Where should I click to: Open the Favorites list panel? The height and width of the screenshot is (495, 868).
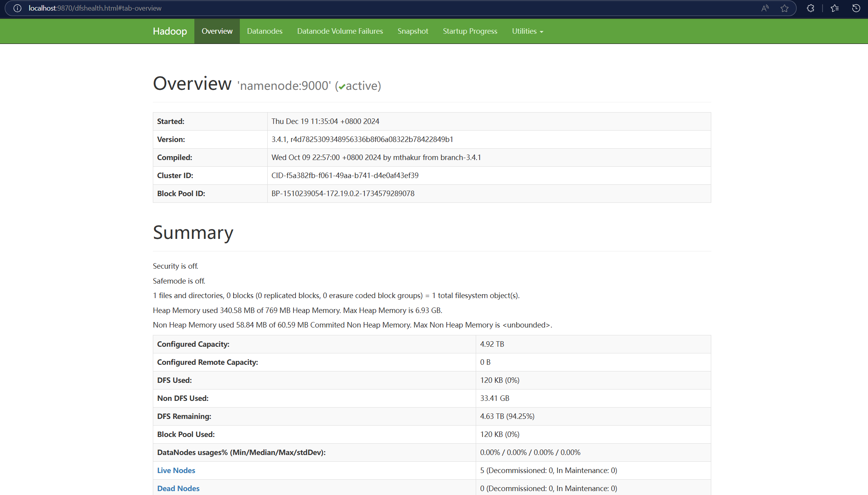pos(834,8)
